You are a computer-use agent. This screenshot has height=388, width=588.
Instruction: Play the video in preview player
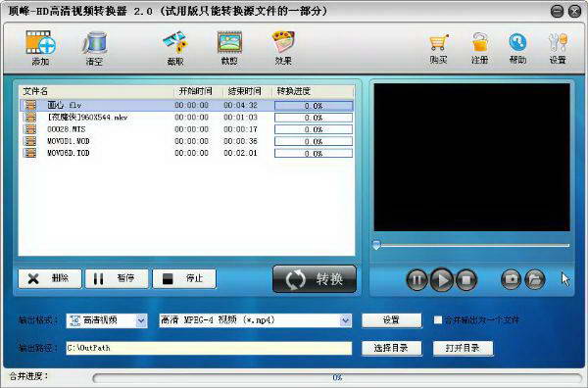point(442,279)
